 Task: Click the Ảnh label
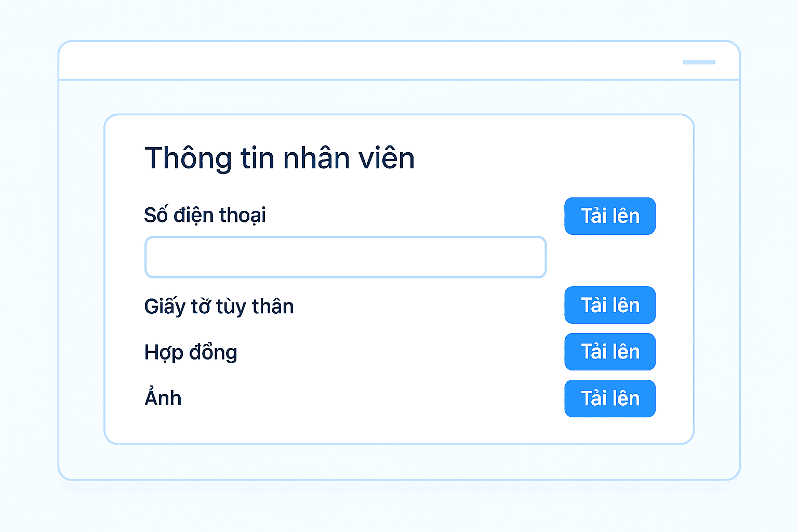pos(163,398)
